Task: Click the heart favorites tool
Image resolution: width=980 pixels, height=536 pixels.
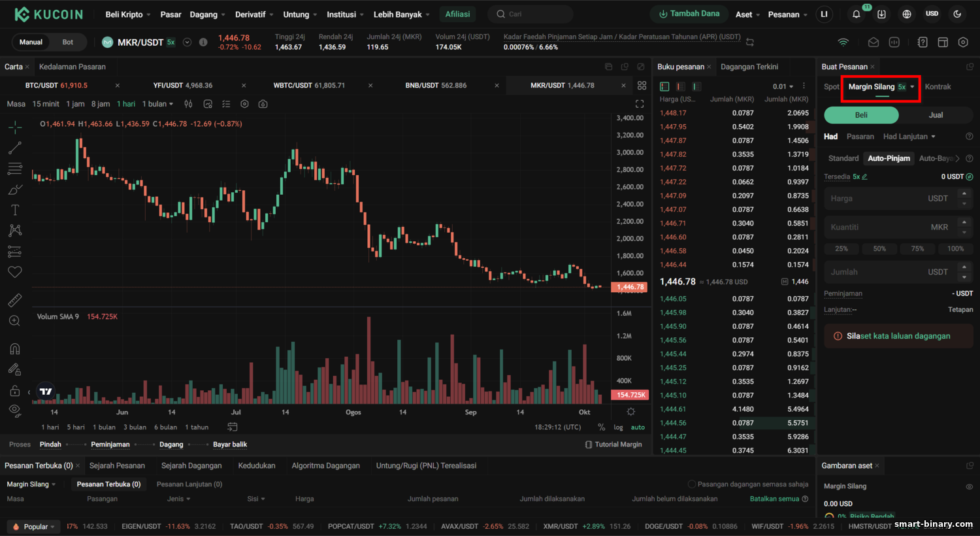Action: pyautogui.click(x=15, y=272)
